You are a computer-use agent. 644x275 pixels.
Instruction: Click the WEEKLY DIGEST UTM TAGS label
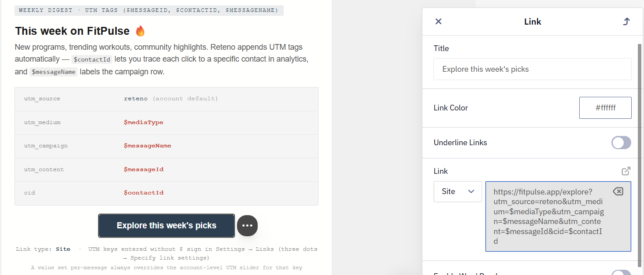(149, 10)
